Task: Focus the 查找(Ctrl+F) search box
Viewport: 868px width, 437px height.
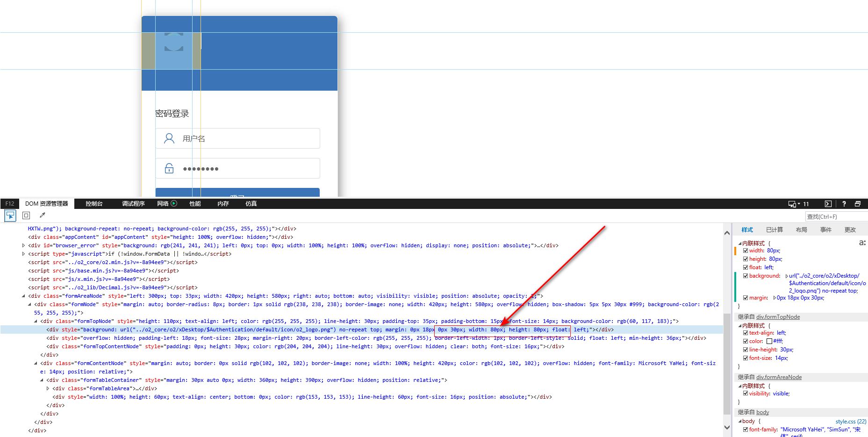Action: [x=836, y=216]
